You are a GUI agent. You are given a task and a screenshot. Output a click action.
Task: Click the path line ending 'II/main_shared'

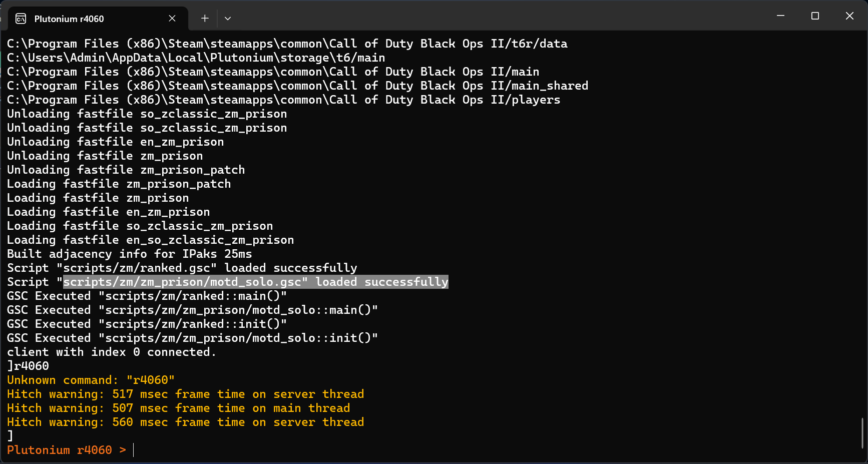(297, 86)
